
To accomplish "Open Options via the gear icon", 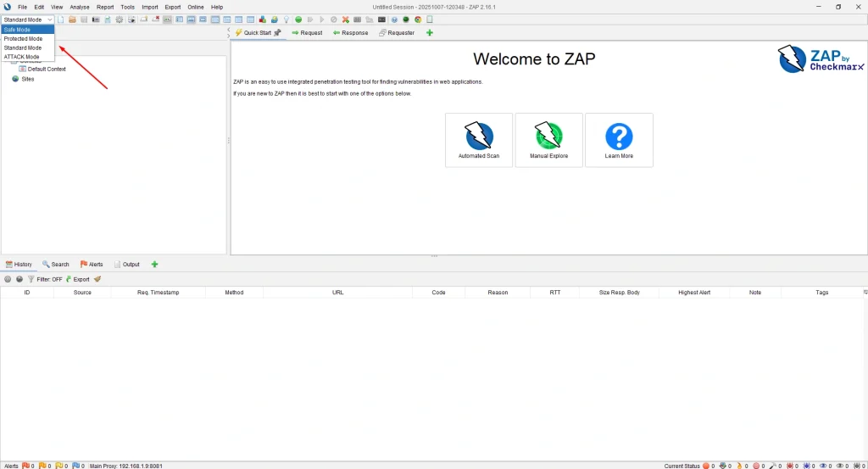I will coord(120,19).
